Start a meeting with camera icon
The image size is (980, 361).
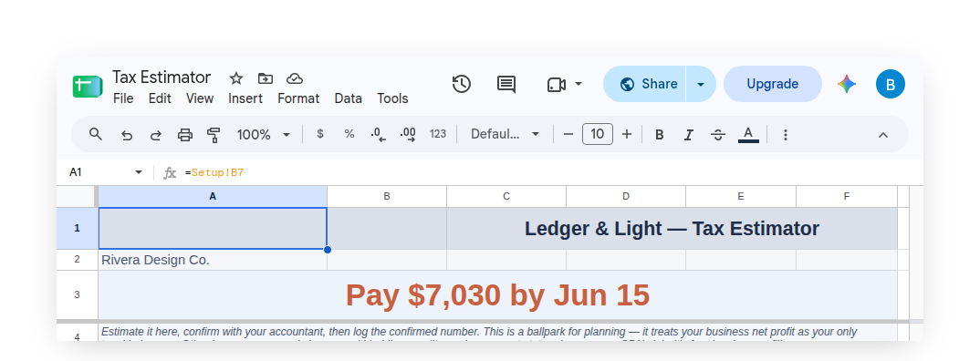click(x=557, y=84)
